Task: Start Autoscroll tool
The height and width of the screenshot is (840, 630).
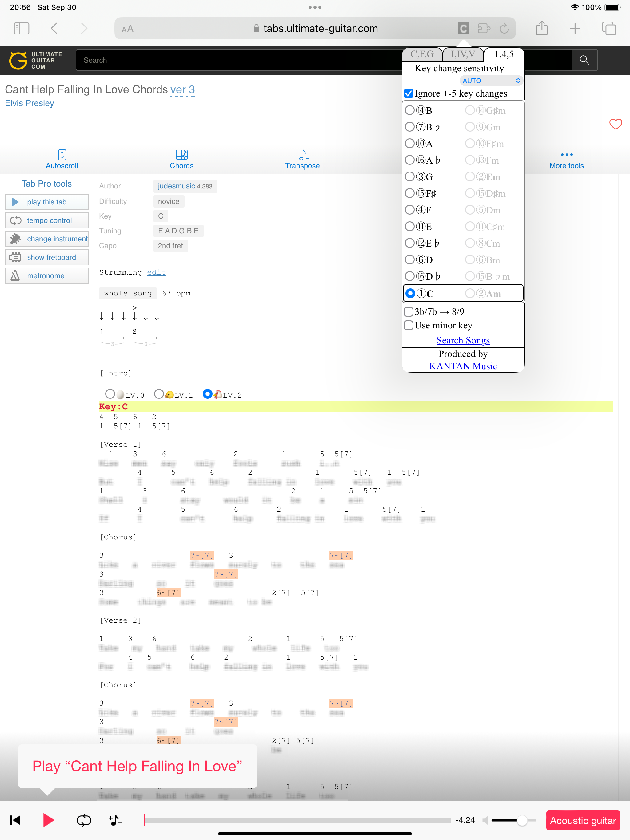Action: 62,159
